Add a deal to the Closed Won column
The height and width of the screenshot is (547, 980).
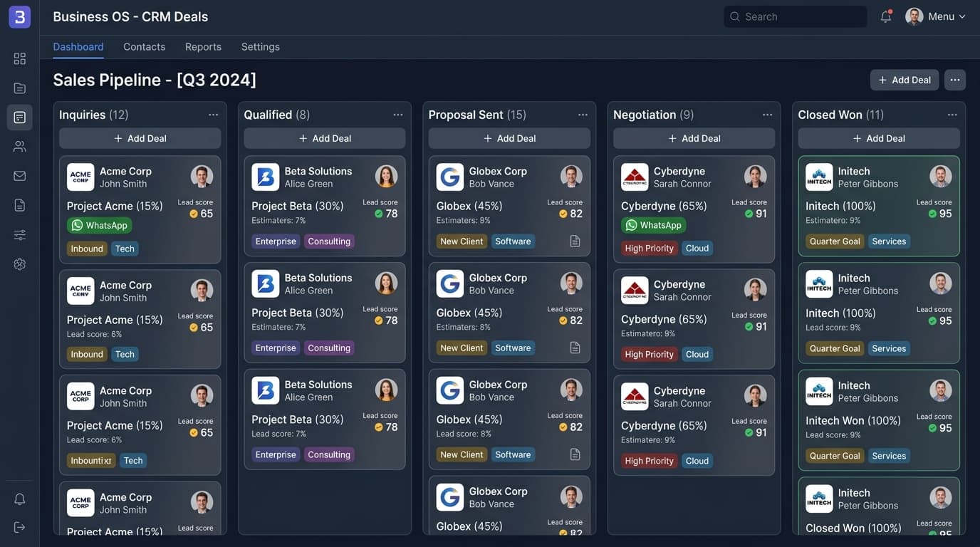pyautogui.click(x=879, y=138)
